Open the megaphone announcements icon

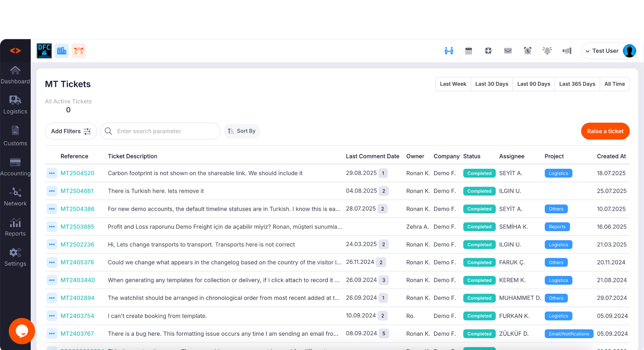click(567, 51)
